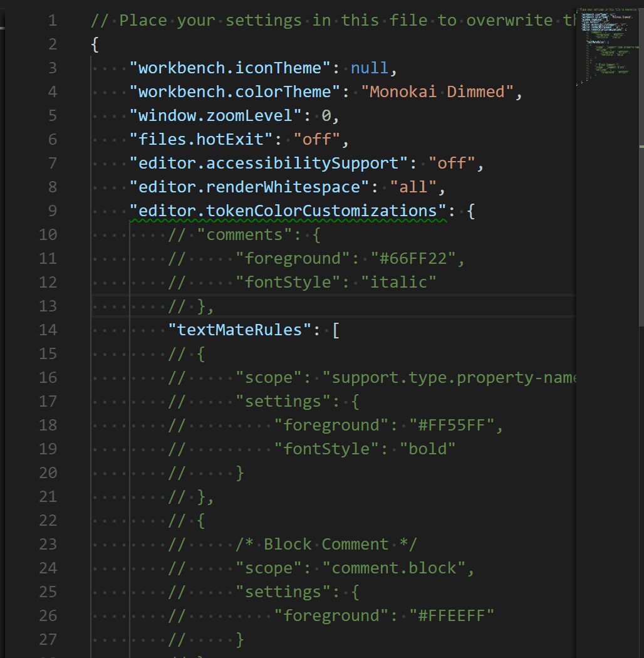Click the underlined "editor.tokenColorCustomizations" key
This screenshot has height=658, width=644.
(288, 211)
